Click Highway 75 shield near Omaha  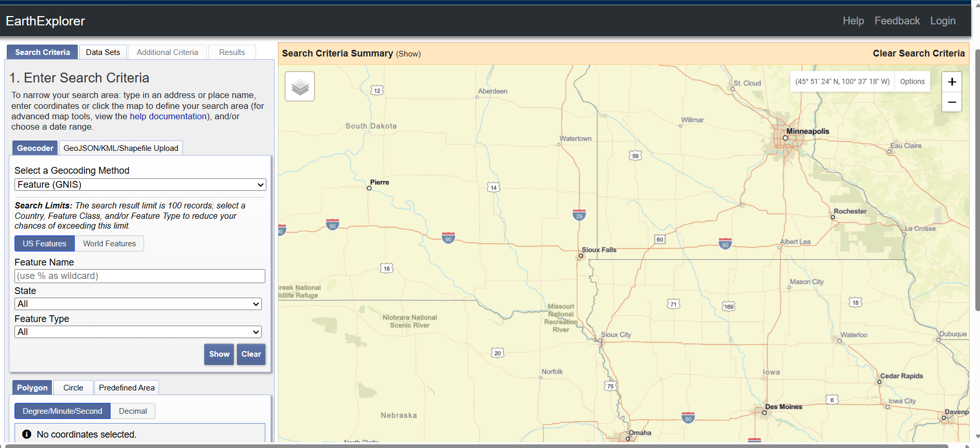pyautogui.click(x=610, y=386)
